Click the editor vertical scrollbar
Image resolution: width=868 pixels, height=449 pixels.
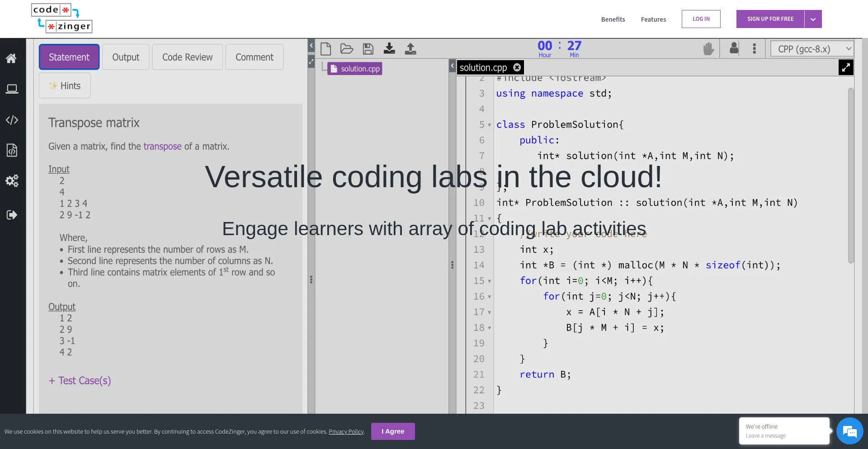coord(851,175)
